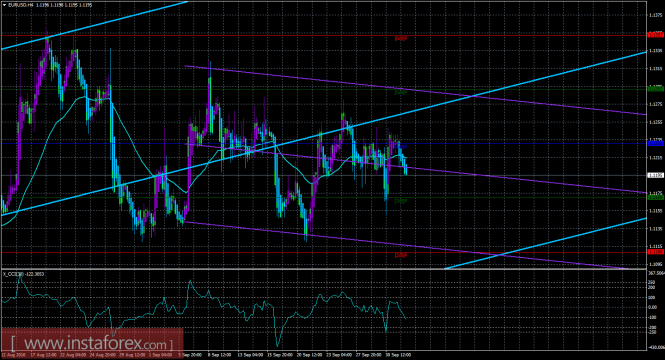665x360 pixels.
Task: Click the CCI scale 0.00 level value
Action: click(653, 307)
